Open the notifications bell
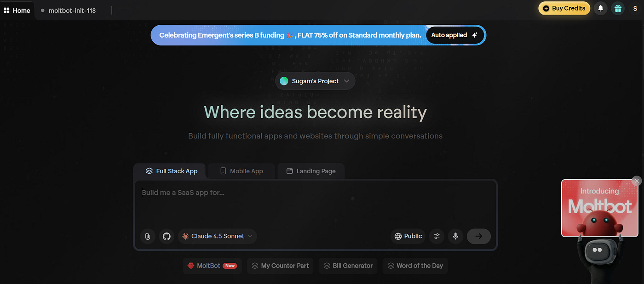644x284 pixels. (x=600, y=8)
